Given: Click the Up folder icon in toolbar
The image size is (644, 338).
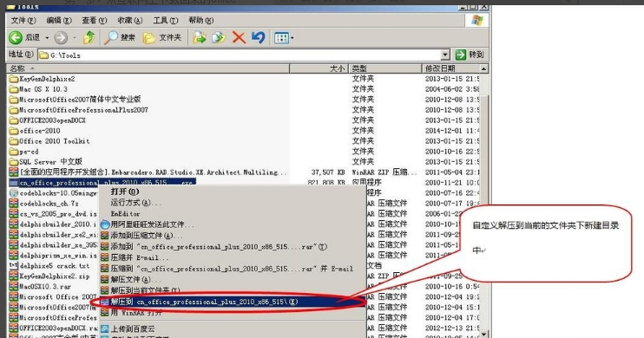Looking at the screenshot, I should [x=89, y=38].
